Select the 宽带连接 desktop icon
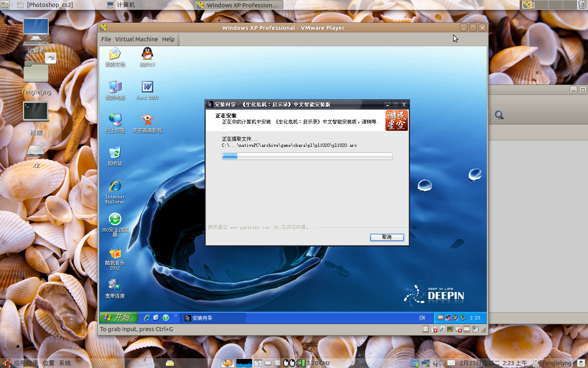This screenshot has width=588, height=368. (x=115, y=289)
